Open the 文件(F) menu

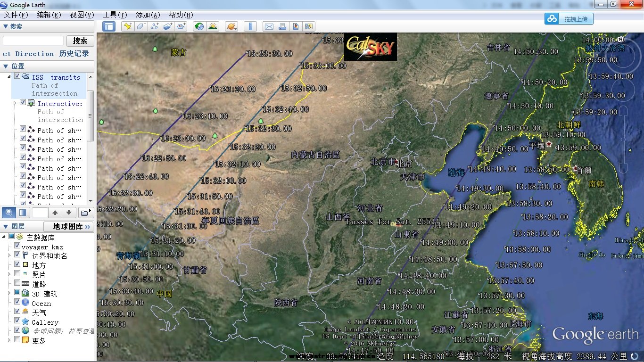tap(16, 15)
